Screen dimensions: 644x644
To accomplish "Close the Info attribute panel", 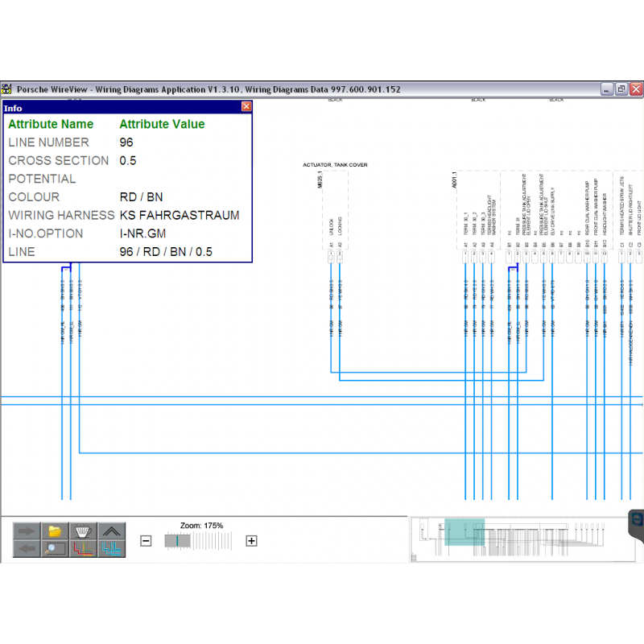I will (x=246, y=106).
